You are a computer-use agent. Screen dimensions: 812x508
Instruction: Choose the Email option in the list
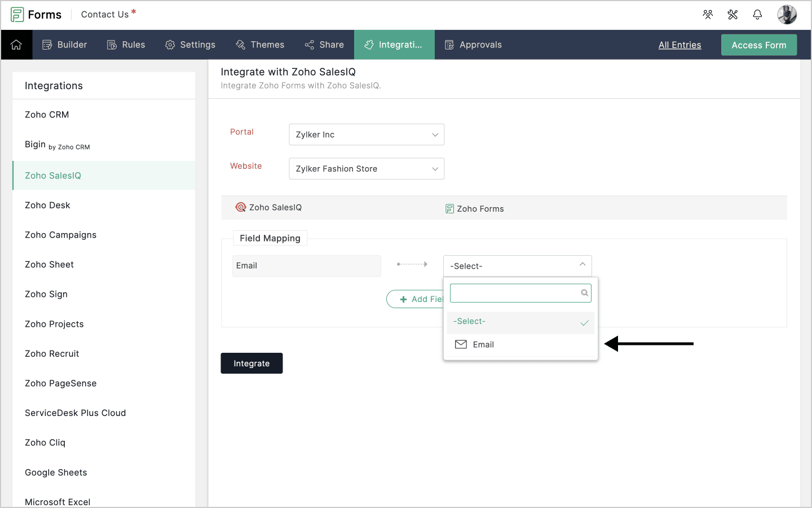tap(520, 345)
